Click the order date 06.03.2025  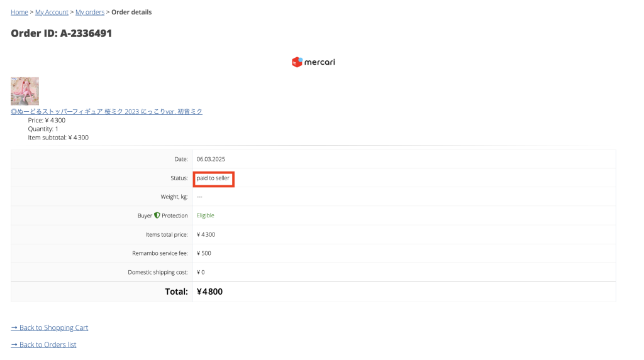click(x=211, y=160)
